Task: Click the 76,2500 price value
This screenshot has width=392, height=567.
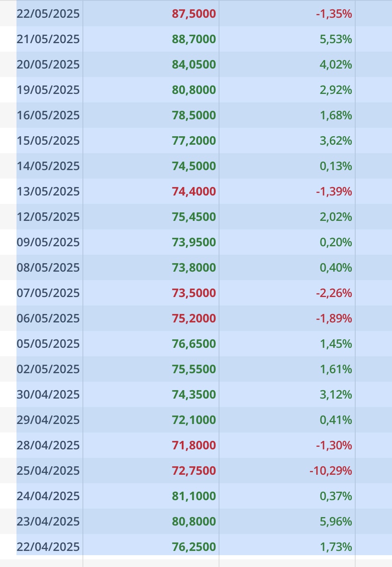Action: pos(194,547)
